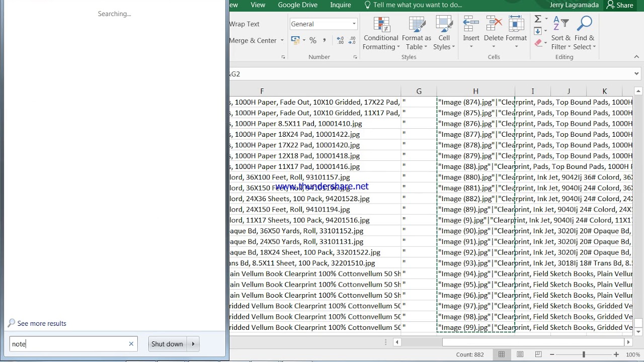Screen dimensions: 644x362
Task: Click Increase Decimal
Action: tap(340, 40)
